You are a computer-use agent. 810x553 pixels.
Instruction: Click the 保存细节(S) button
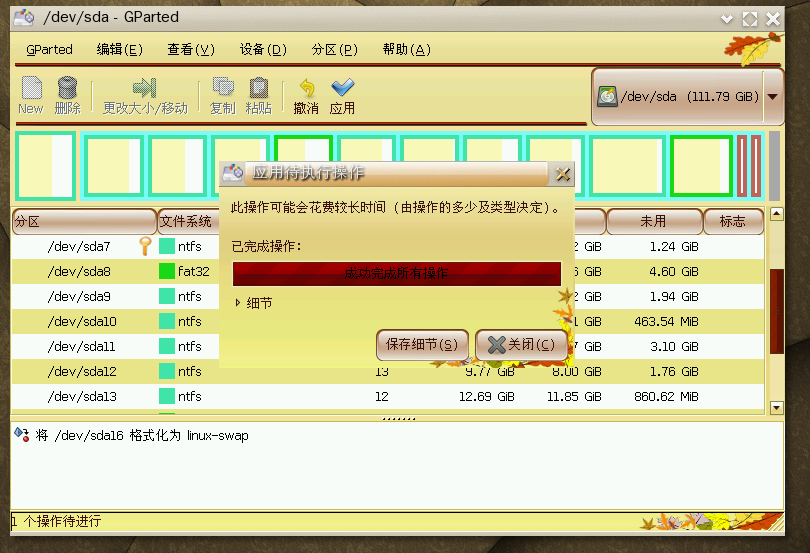click(422, 344)
